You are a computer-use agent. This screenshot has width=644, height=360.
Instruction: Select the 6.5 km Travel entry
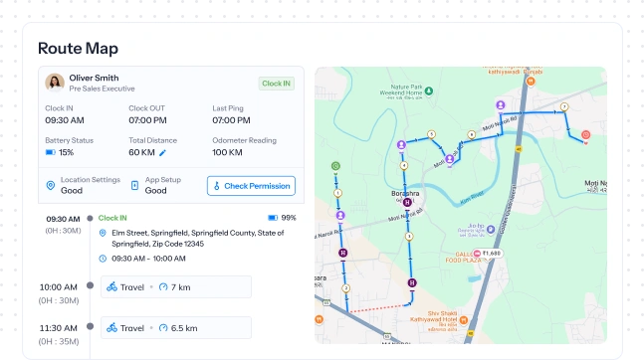click(x=176, y=327)
